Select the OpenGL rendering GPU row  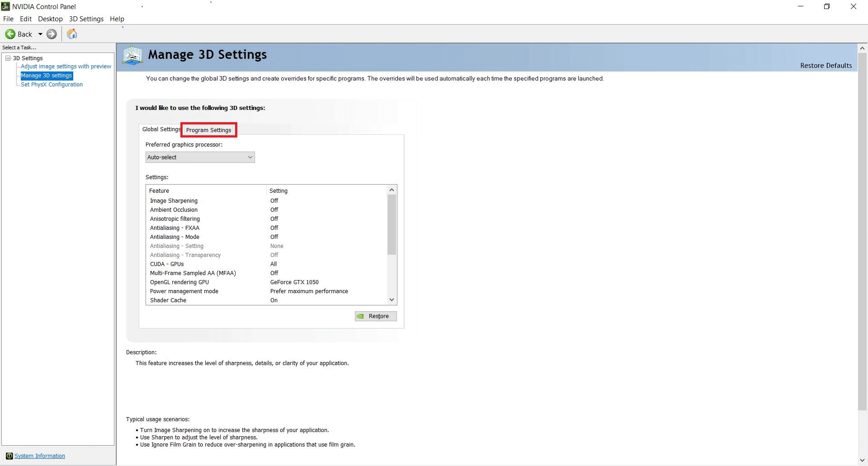tap(267, 282)
